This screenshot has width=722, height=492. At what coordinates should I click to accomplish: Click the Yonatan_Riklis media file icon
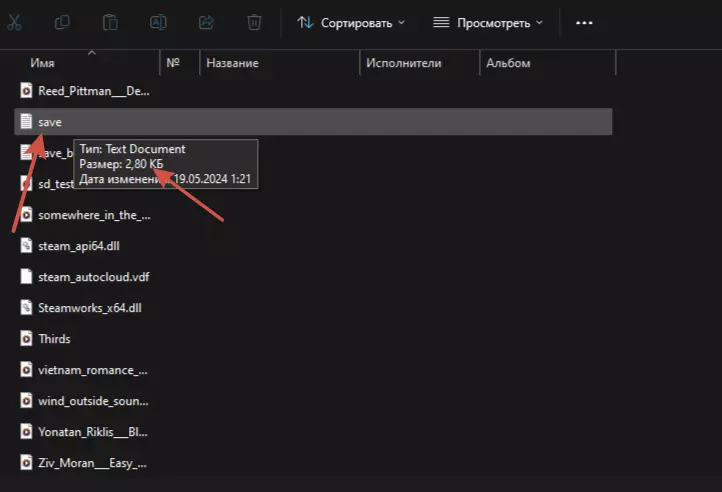coord(26,432)
